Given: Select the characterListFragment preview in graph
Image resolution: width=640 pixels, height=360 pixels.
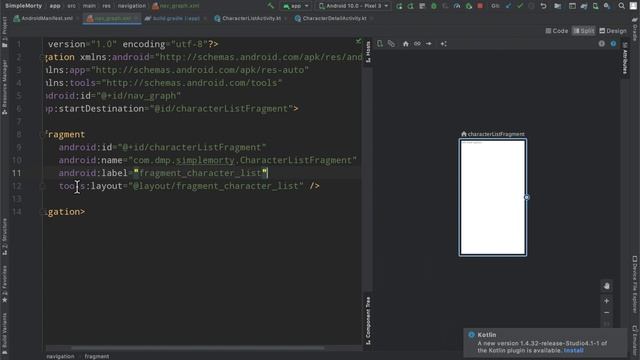Looking at the screenshot, I should [493, 198].
